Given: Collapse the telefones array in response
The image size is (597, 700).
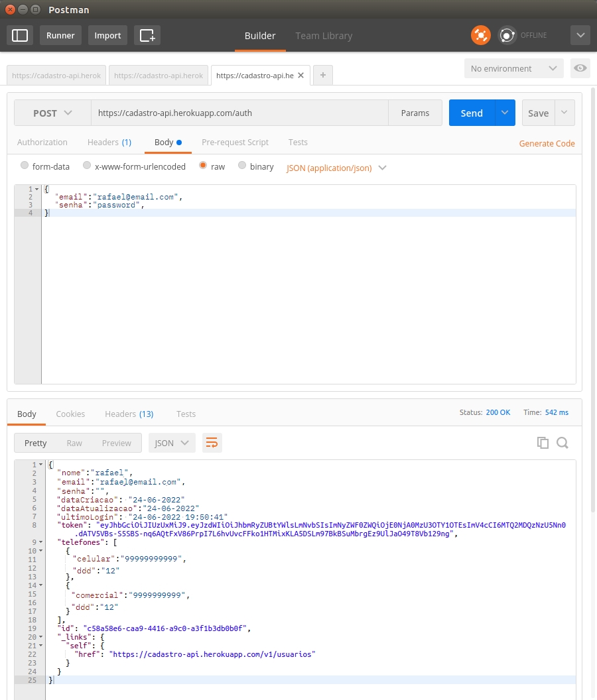Looking at the screenshot, I should (x=40, y=542).
